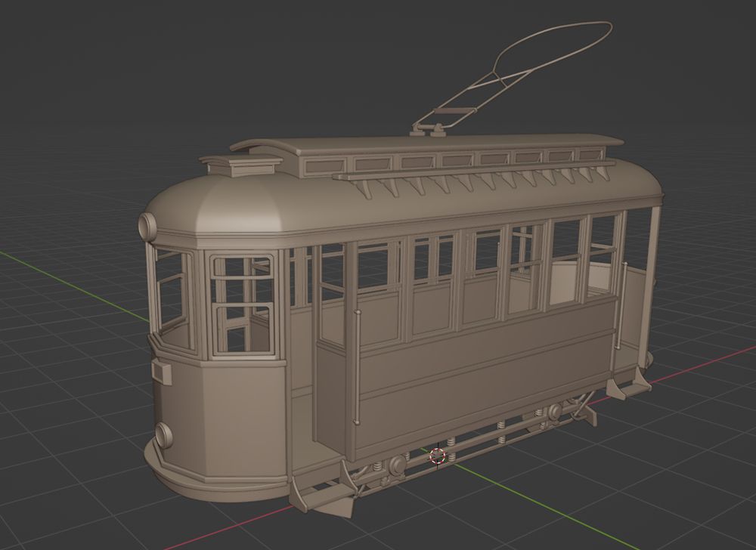
Task: Select the round headlight on the tram roof front
Action: tap(147, 227)
